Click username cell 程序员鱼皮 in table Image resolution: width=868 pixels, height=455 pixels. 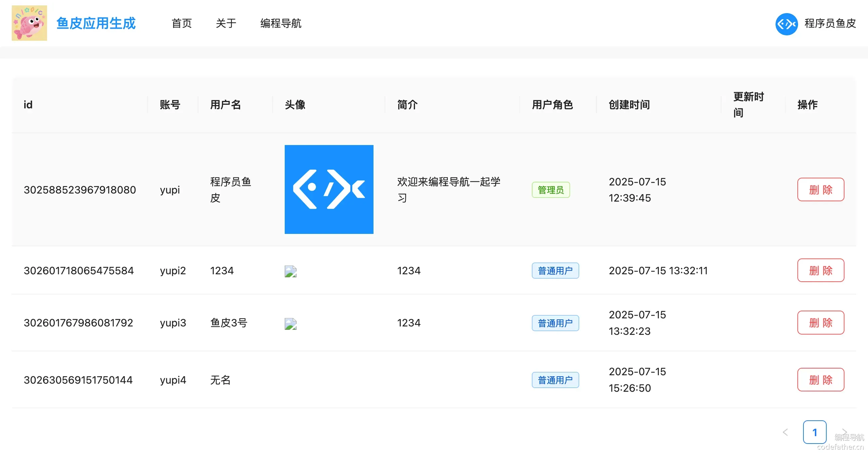click(x=231, y=189)
